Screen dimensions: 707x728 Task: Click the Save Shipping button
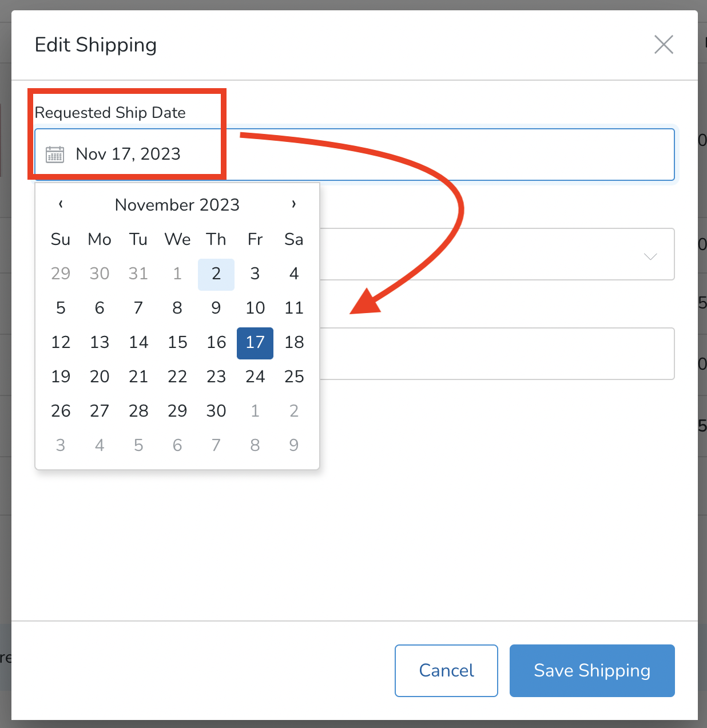click(591, 670)
